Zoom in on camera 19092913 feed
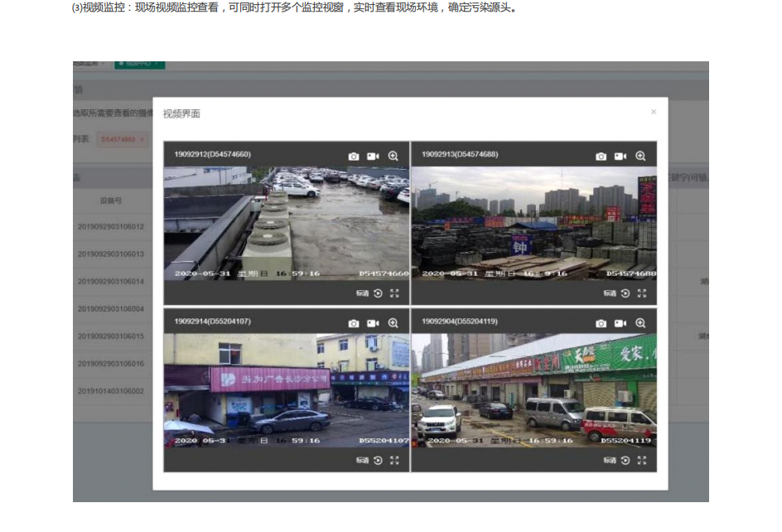Image resolution: width=782 pixels, height=532 pixels. coord(640,156)
